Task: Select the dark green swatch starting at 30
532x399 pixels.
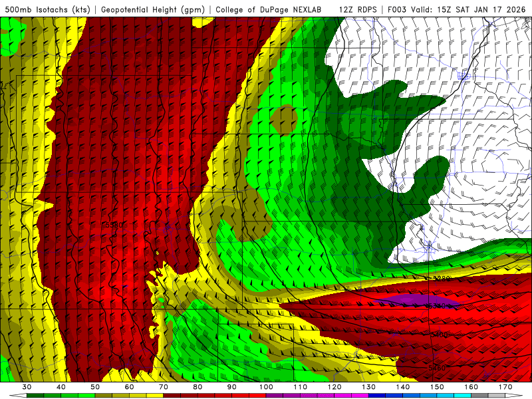Action: (35, 395)
